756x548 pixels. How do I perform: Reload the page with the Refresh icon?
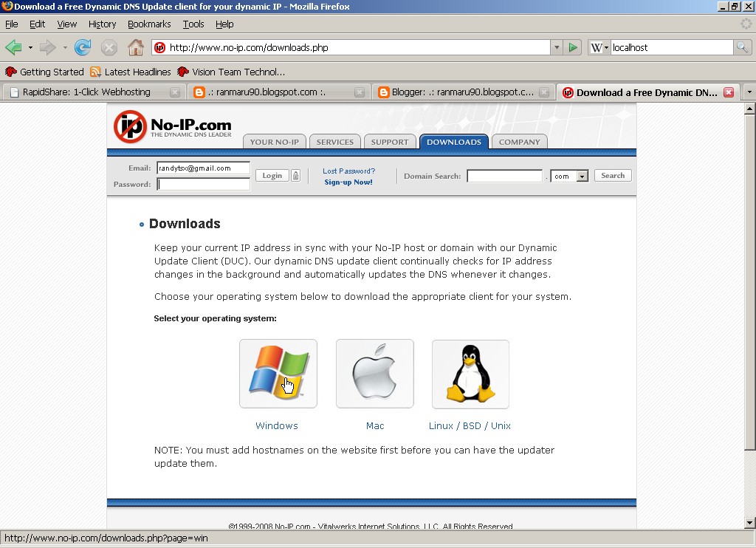[83, 47]
